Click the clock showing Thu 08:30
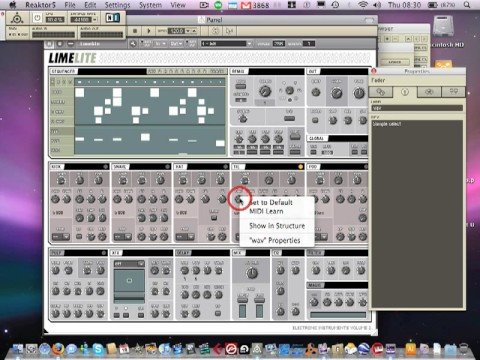The image size is (480, 360). click(x=404, y=5)
